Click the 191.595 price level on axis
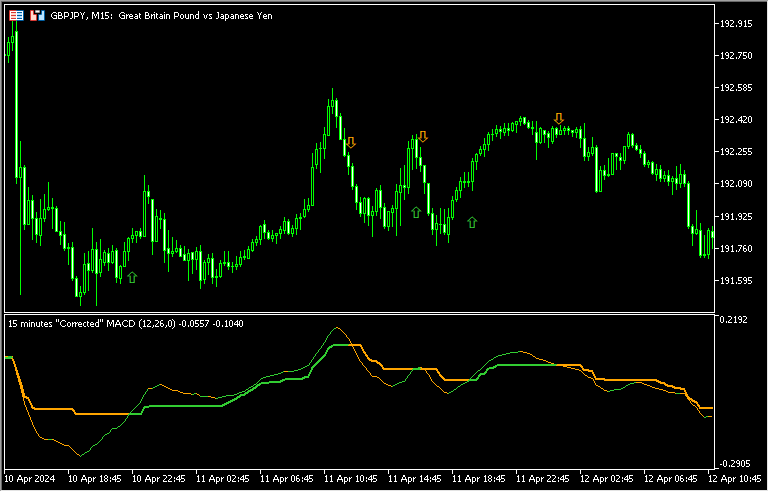Screen dimensions: 769x492 pyautogui.click(x=735, y=281)
